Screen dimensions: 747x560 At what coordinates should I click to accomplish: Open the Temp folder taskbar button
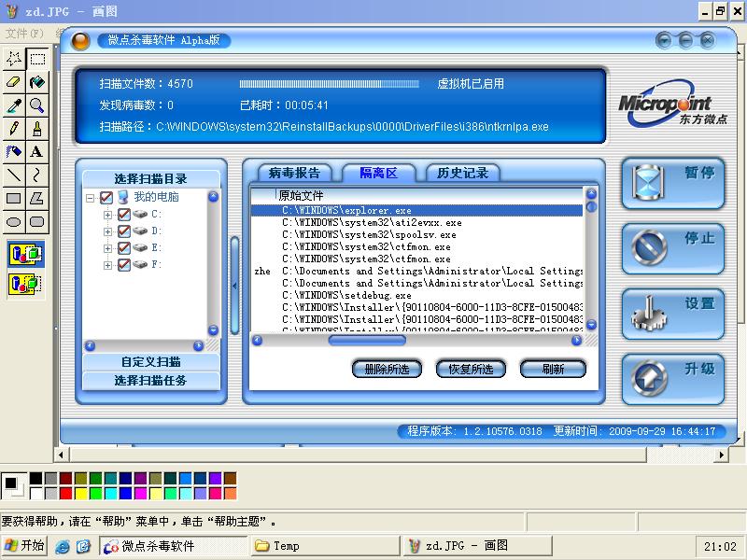point(325,546)
